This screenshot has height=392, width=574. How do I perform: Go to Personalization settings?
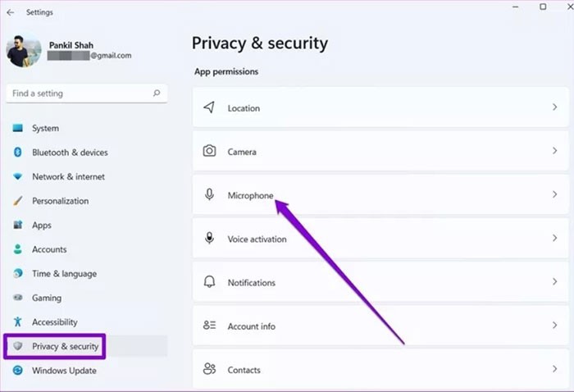pyautogui.click(x=60, y=201)
